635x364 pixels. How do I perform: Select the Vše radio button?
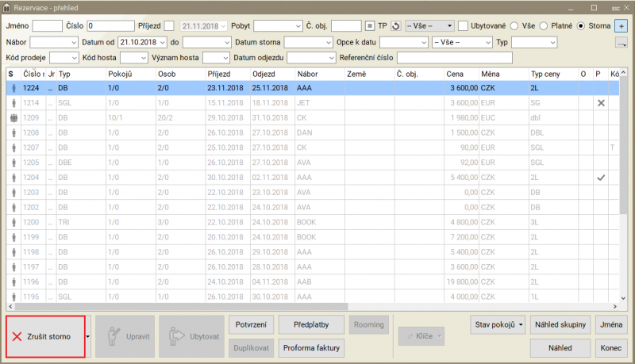(514, 25)
